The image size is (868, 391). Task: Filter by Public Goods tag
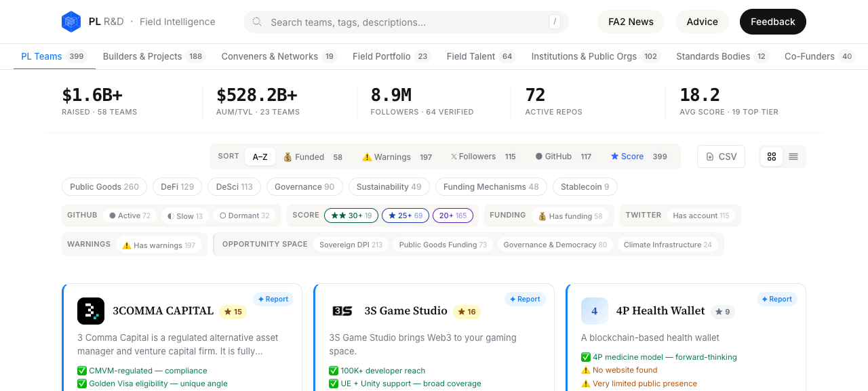(104, 186)
